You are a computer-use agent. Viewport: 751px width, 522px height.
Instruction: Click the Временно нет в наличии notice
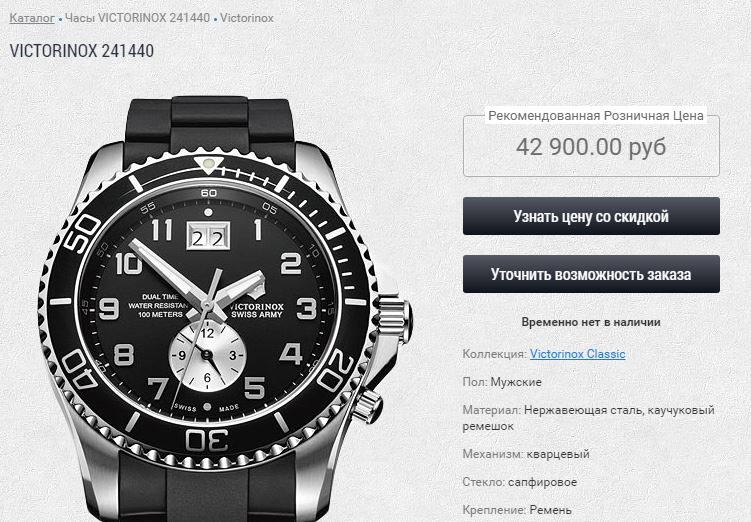591,322
